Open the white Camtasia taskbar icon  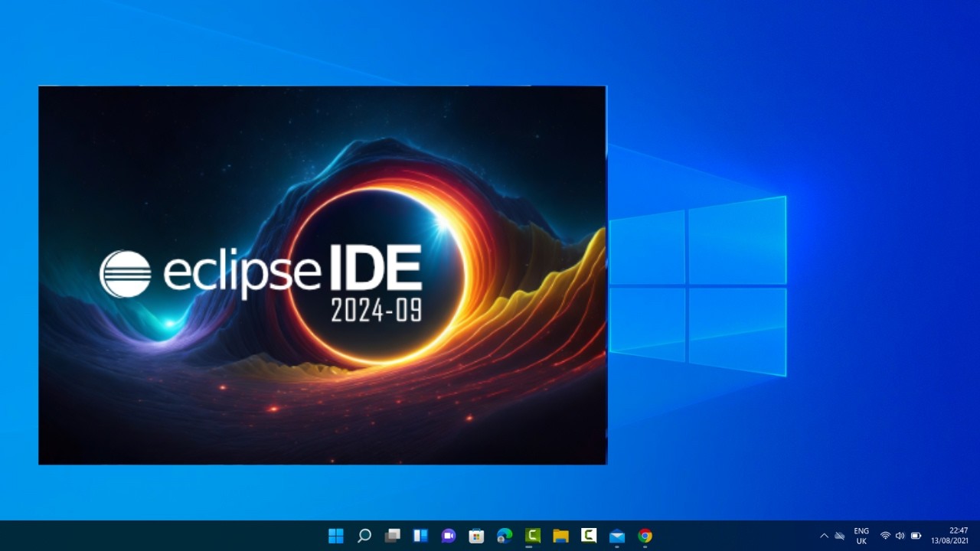tap(589, 536)
